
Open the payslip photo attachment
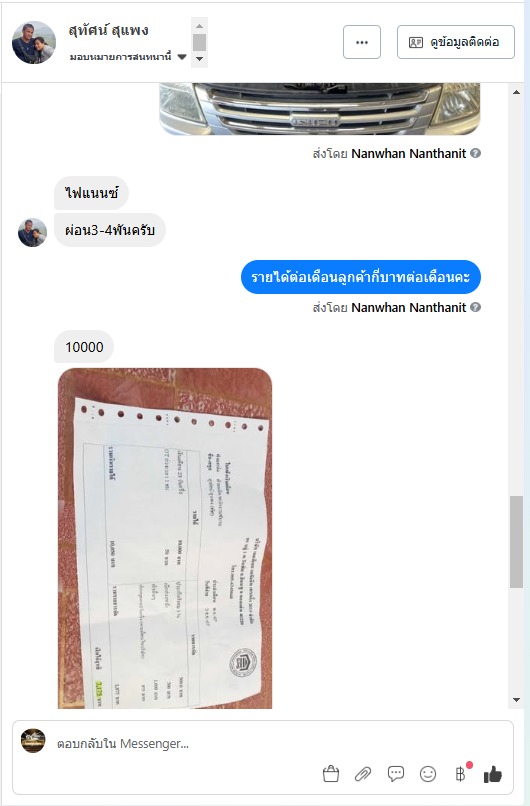pos(165,538)
